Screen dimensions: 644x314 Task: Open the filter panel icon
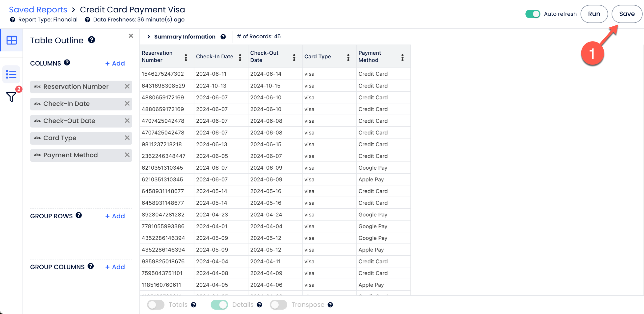(x=11, y=96)
